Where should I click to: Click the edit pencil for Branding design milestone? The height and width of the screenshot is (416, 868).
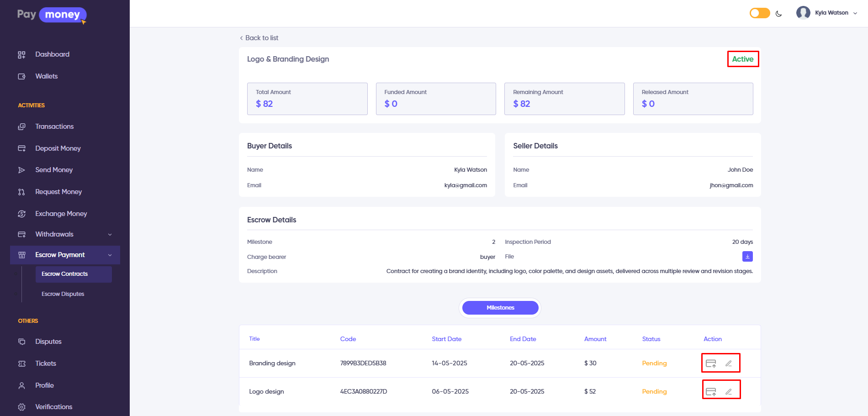[x=729, y=363]
